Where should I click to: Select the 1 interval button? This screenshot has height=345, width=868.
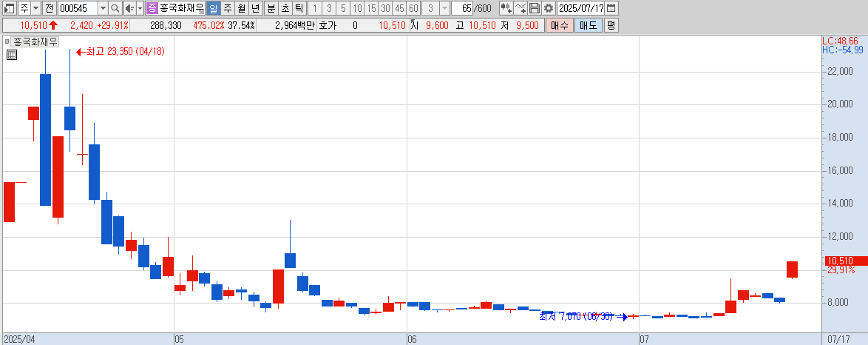315,8
